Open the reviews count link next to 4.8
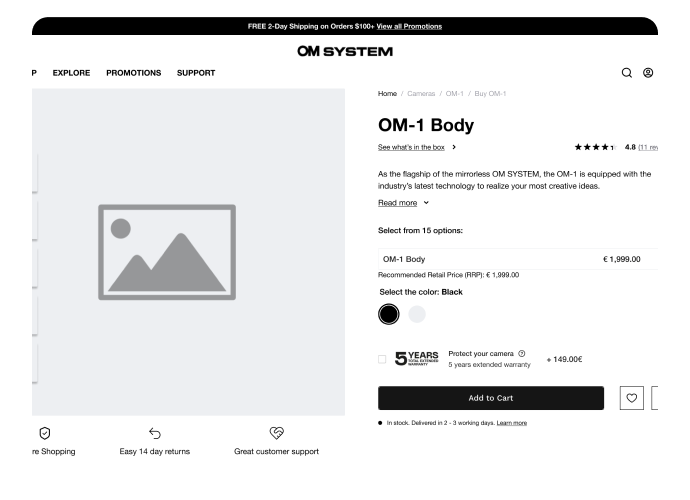690x500 pixels. (648, 147)
